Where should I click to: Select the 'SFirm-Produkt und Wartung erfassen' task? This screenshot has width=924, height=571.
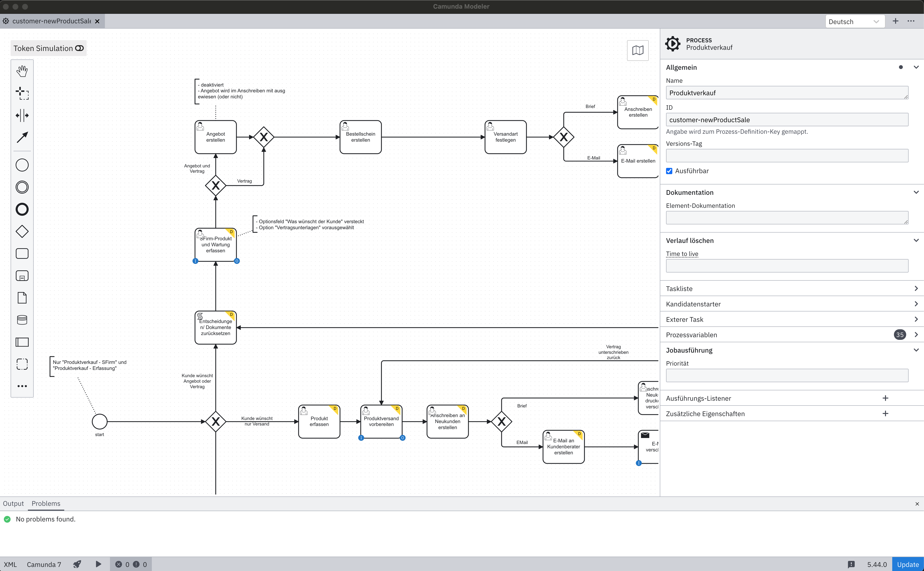coord(216,244)
